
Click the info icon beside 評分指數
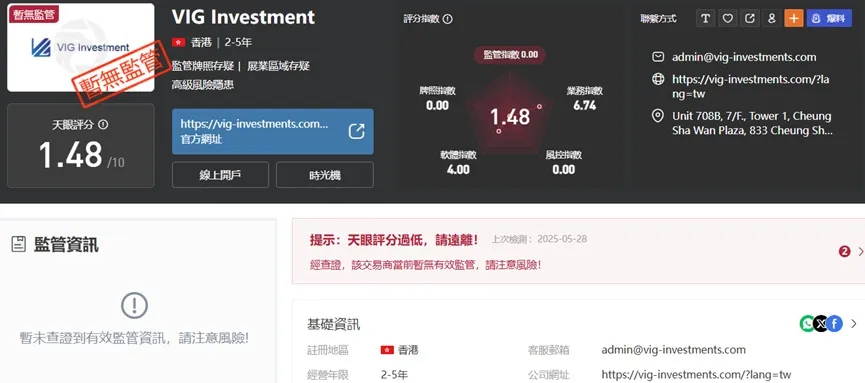tap(447, 19)
